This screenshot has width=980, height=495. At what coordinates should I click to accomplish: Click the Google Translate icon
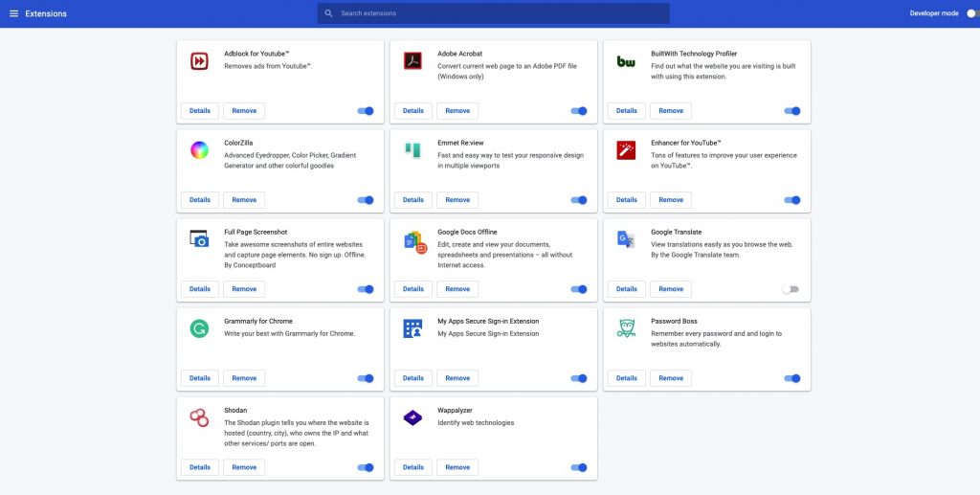626,239
